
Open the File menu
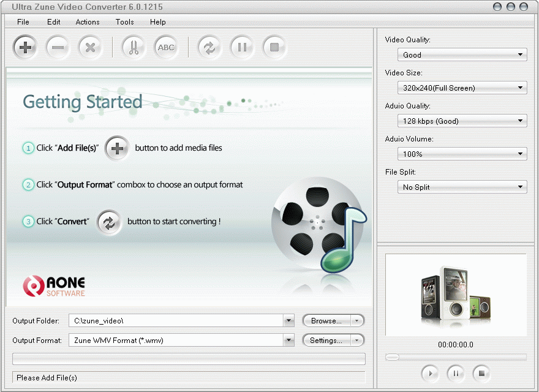(23, 22)
